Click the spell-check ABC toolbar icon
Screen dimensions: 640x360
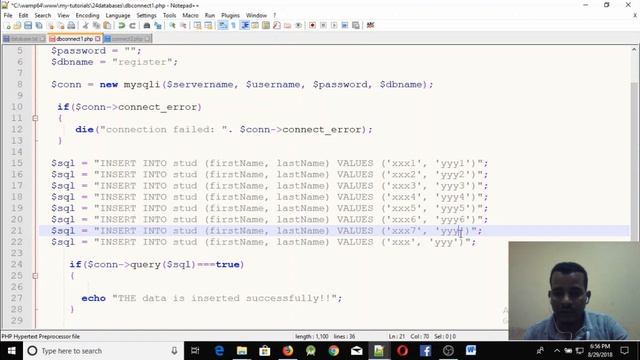tap(370, 25)
